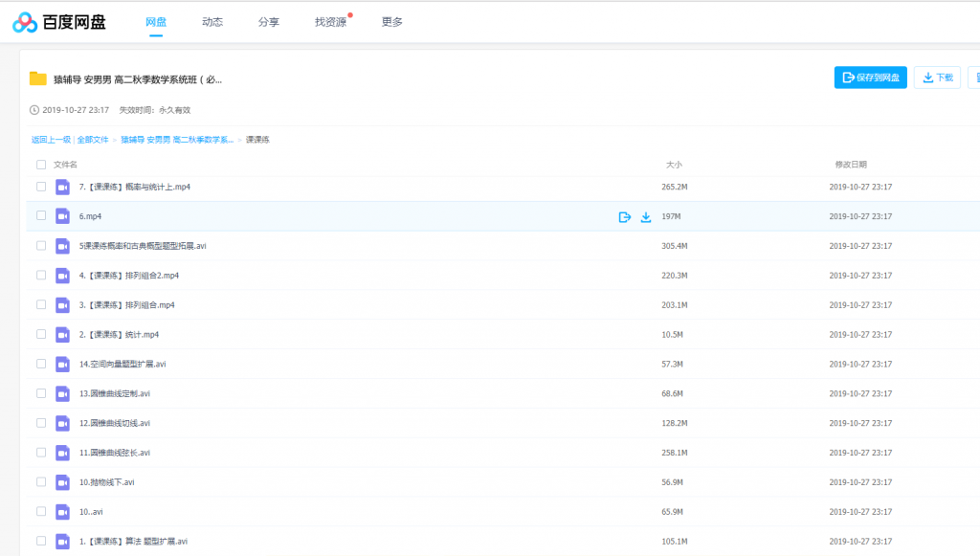Tick the checkbox for 3.【课课练】排列组合.mp4
This screenshot has width=980, height=556.
click(x=41, y=305)
